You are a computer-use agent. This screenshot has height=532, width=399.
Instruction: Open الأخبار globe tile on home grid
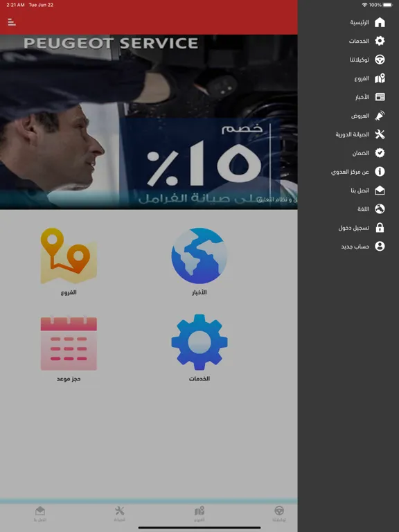click(199, 261)
